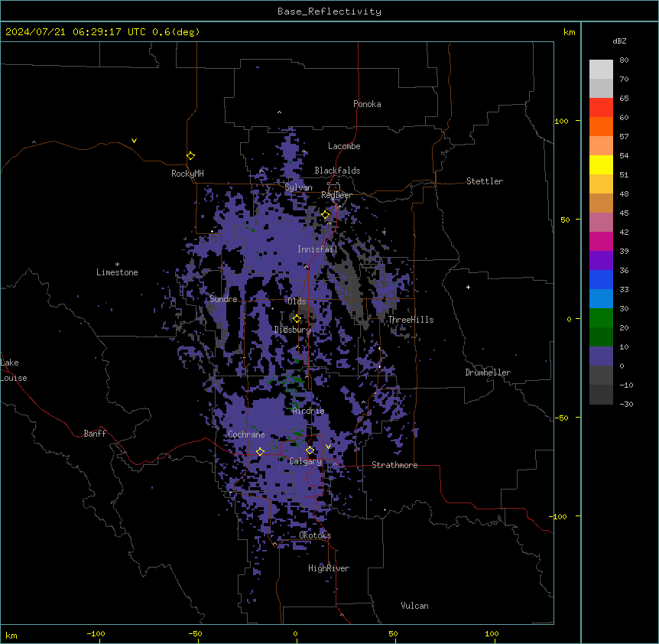The width and height of the screenshot is (659, 644).
Task: Select the Strathmore label
Action: (x=394, y=465)
